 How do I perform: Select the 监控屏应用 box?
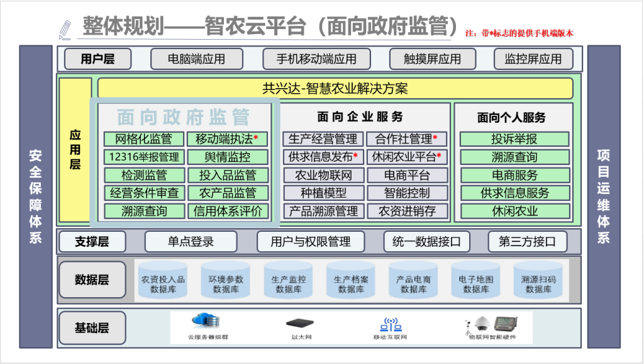[x=533, y=59]
